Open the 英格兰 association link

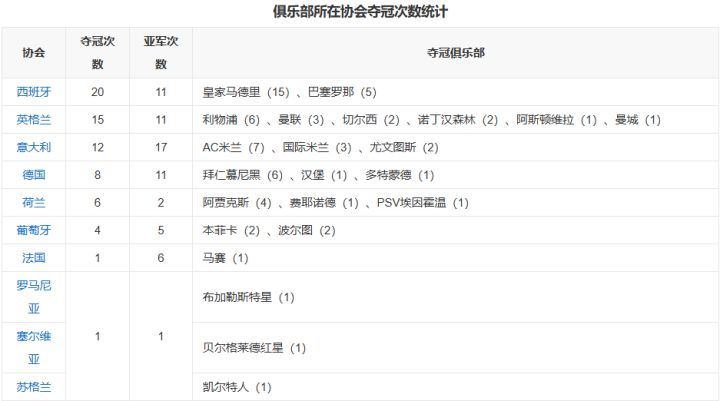34,119
